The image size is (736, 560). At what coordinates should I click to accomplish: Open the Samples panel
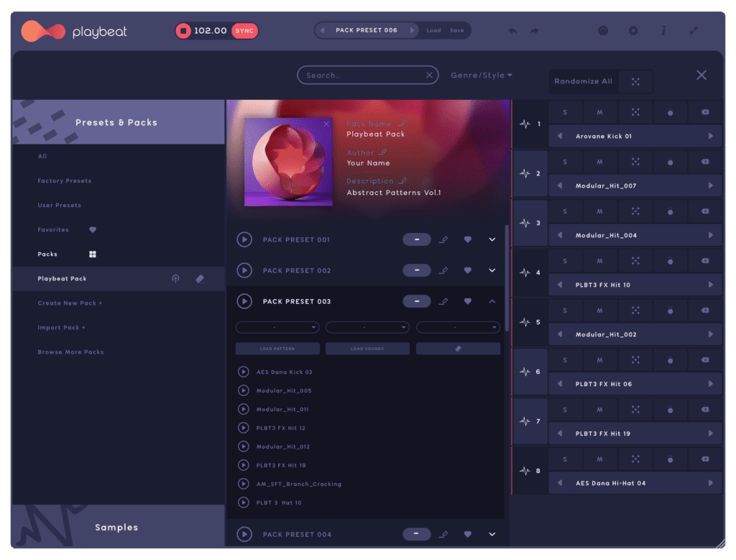click(118, 527)
